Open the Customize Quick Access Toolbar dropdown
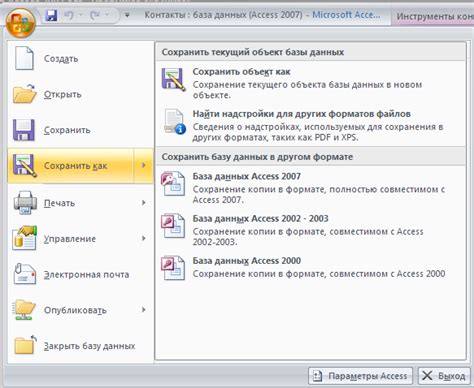Image resolution: width=474 pixels, height=388 pixels. coord(127,15)
